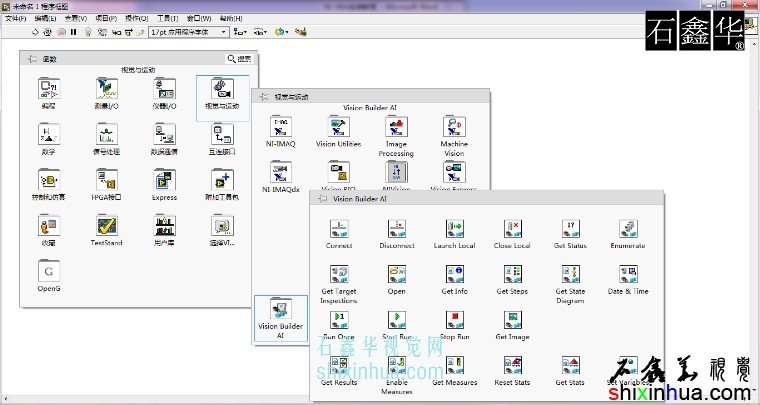The image size is (760, 405).
Task: Toggle the Retain Wire Values button
Action: [x=102, y=32]
